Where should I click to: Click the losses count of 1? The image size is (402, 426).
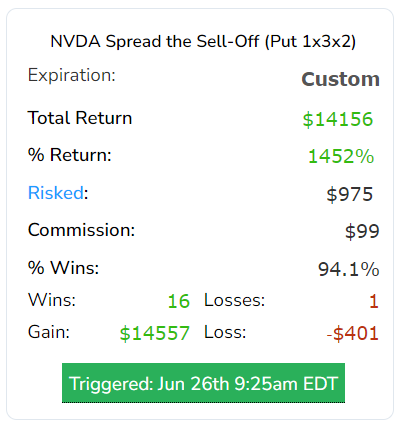[x=374, y=301]
